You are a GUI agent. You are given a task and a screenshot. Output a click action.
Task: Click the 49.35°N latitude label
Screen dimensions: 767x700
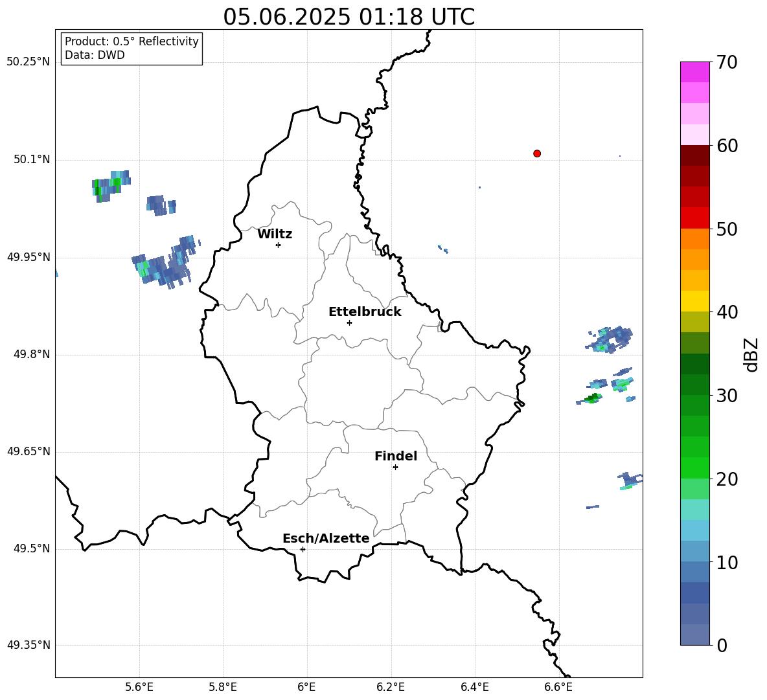pyautogui.click(x=29, y=645)
